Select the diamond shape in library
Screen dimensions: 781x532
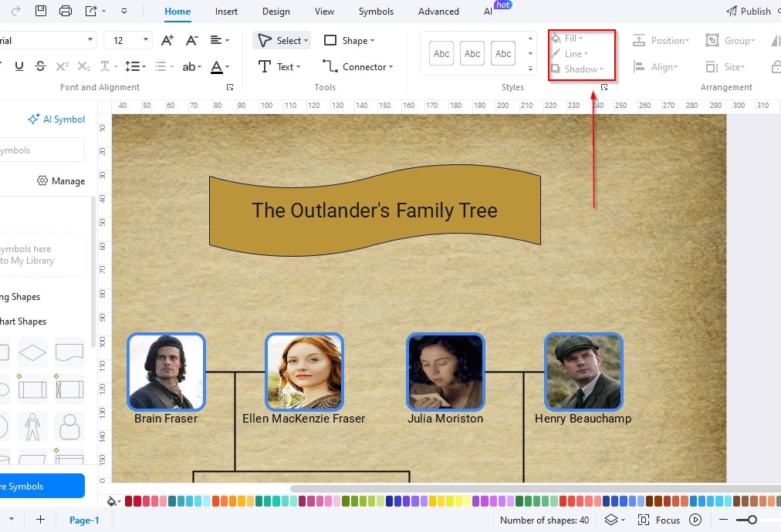32,352
